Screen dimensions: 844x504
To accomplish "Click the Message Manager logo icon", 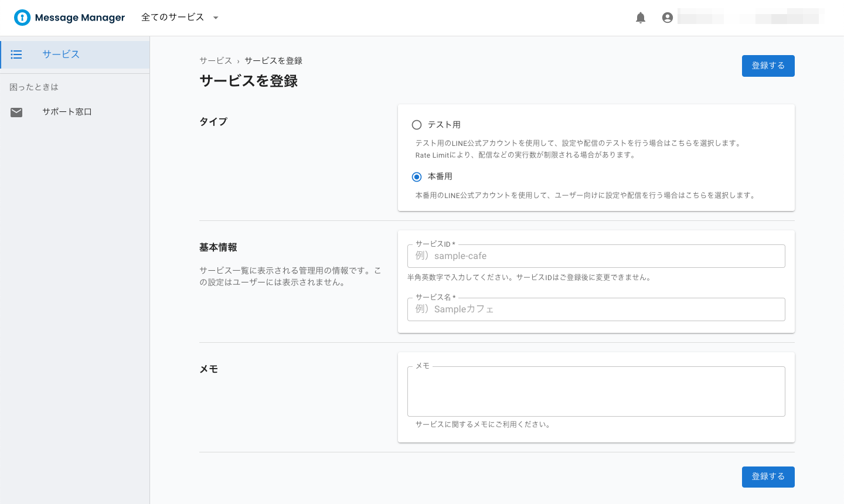I will click(x=22, y=18).
